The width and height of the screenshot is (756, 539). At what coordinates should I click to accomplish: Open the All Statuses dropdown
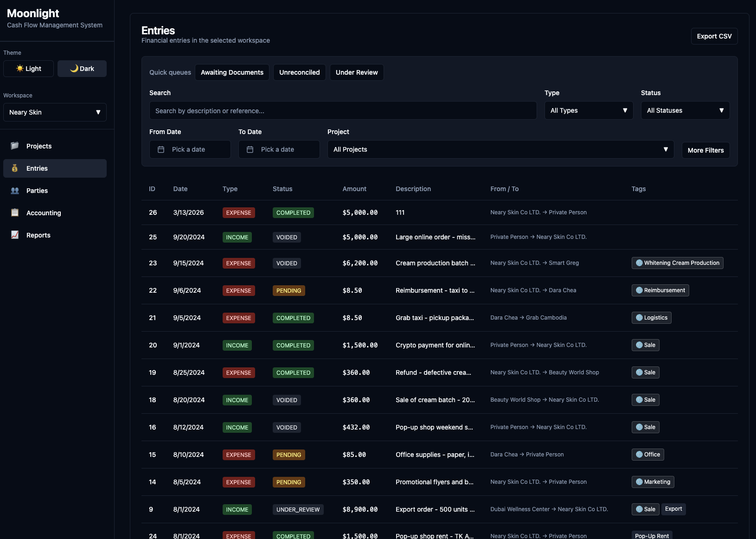pos(685,110)
